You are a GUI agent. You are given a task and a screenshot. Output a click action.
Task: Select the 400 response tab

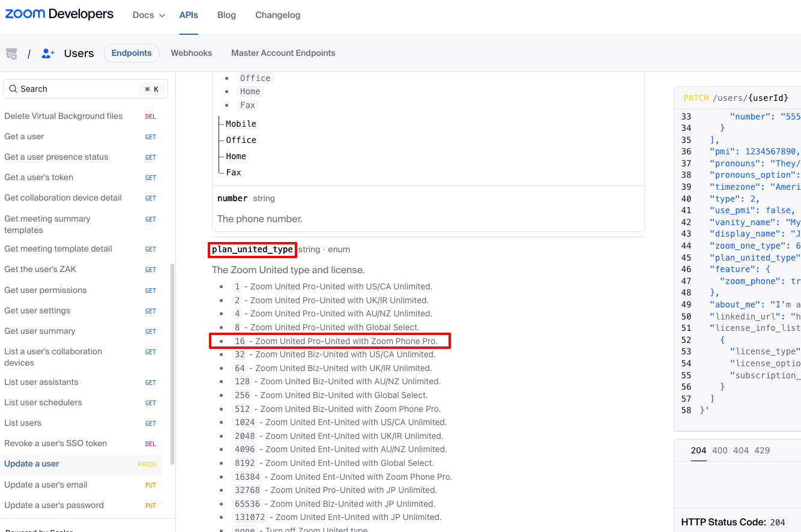pos(719,450)
